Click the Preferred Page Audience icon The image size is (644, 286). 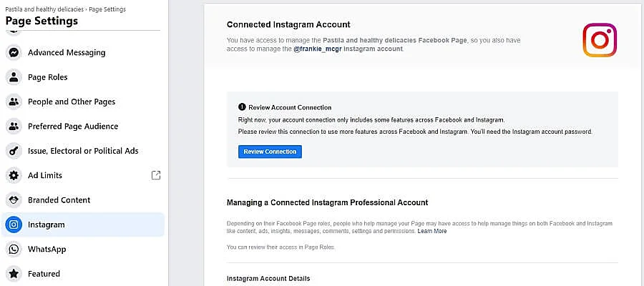[x=13, y=127]
